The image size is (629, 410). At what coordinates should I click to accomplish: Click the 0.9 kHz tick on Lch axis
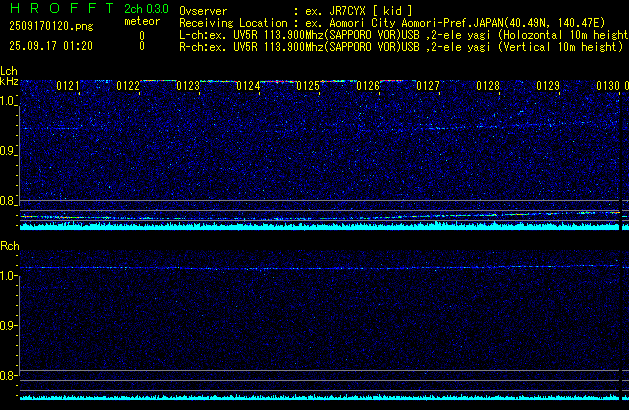pyautogui.click(x=8, y=151)
